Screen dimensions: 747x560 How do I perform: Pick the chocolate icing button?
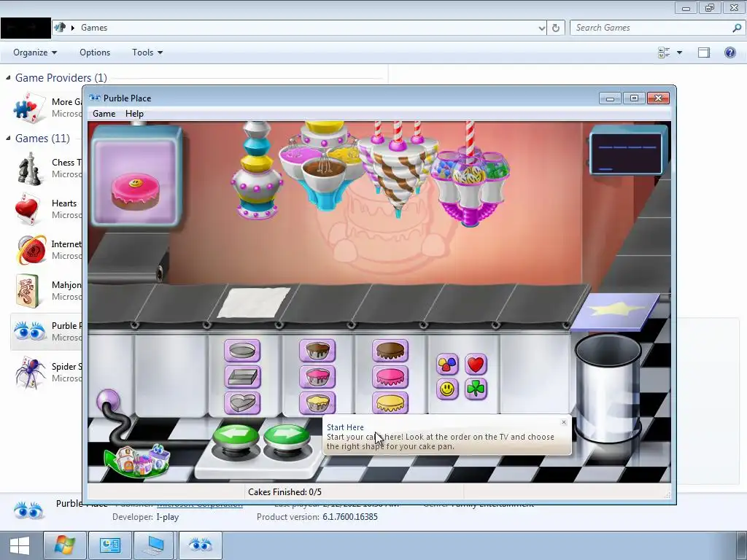390,351
